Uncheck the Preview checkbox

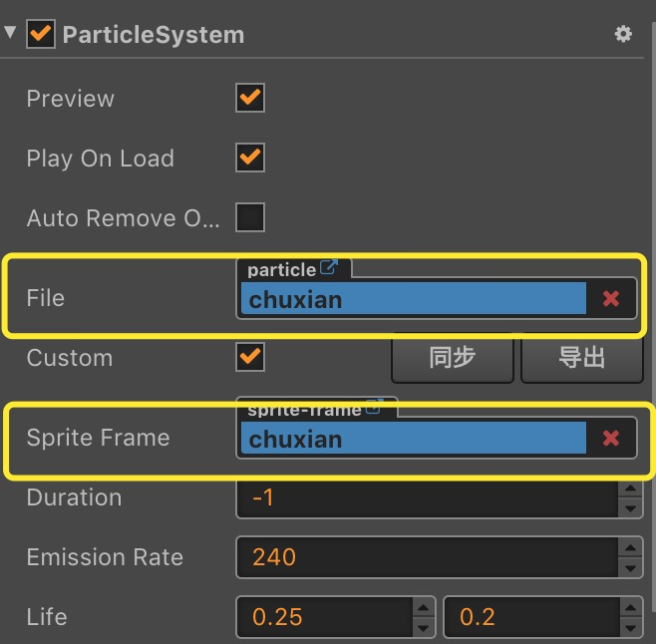249,98
